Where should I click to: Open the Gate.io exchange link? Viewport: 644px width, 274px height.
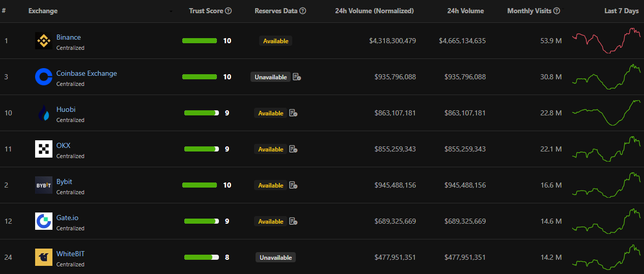(67, 218)
